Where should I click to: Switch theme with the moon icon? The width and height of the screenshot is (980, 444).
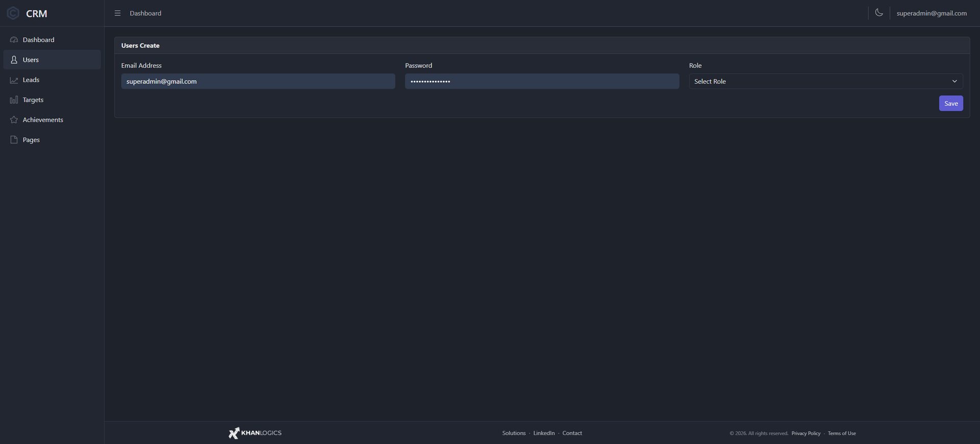pyautogui.click(x=879, y=13)
